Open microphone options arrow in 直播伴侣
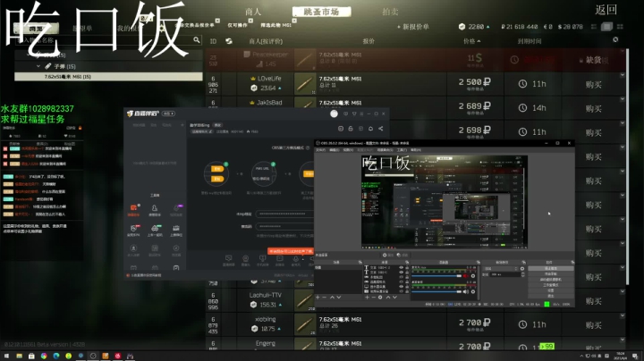This screenshot has width=644, height=361. 303,259
